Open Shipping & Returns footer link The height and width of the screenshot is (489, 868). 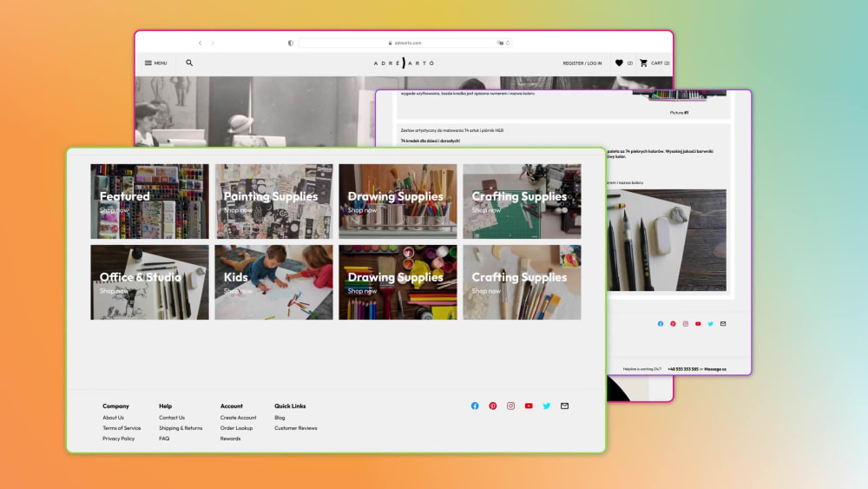click(181, 428)
